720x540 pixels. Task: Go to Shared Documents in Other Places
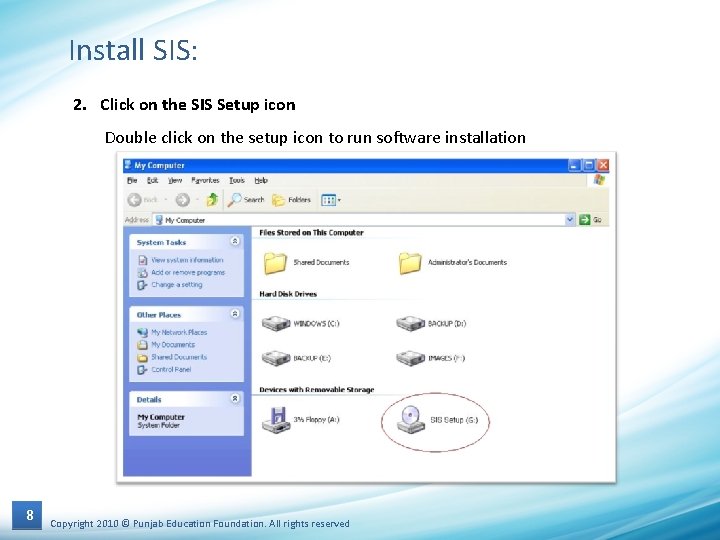[179, 357]
